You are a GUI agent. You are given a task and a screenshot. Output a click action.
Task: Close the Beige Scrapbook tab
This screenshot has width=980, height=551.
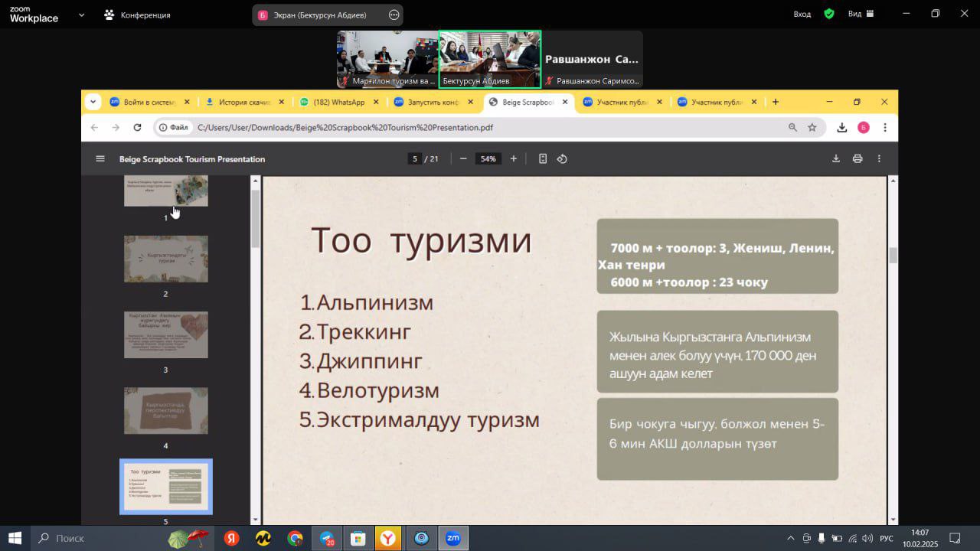[x=565, y=102]
